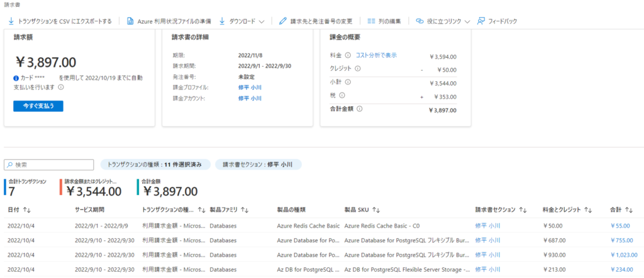The width and height of the screenshot is (644, 278).
Task: Click the feedback person icon
Action: click(x=480, y=21)
